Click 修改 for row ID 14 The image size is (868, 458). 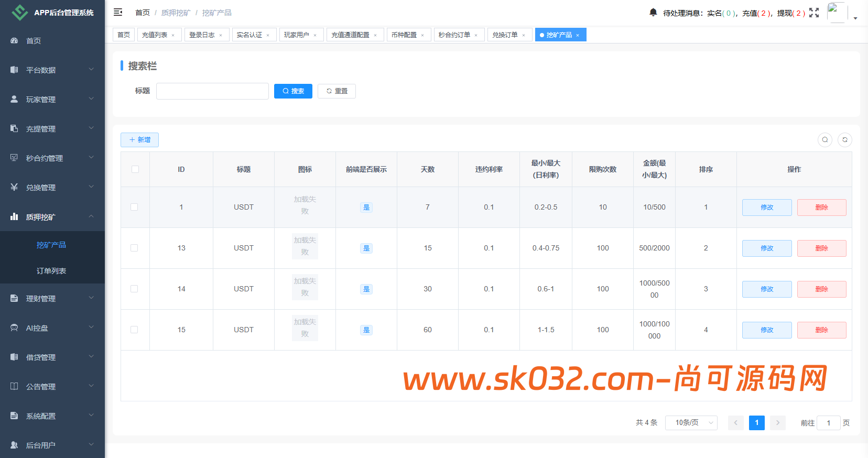767,289
